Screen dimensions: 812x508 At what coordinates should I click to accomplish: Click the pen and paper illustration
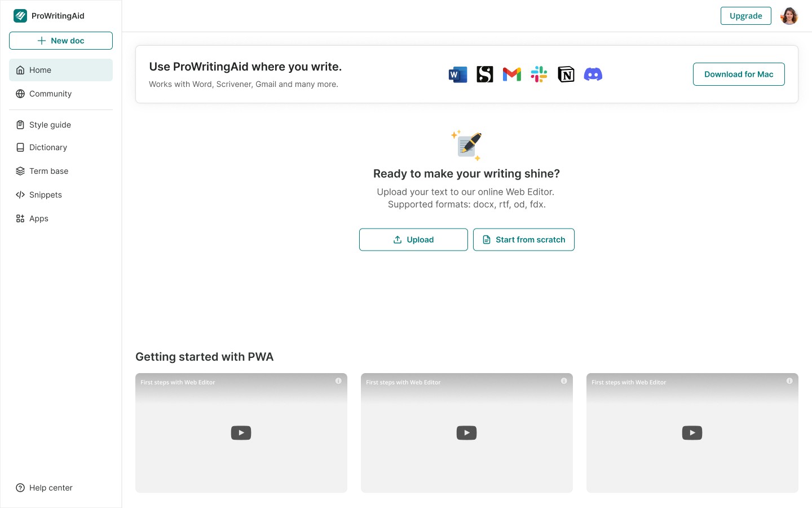467,146
